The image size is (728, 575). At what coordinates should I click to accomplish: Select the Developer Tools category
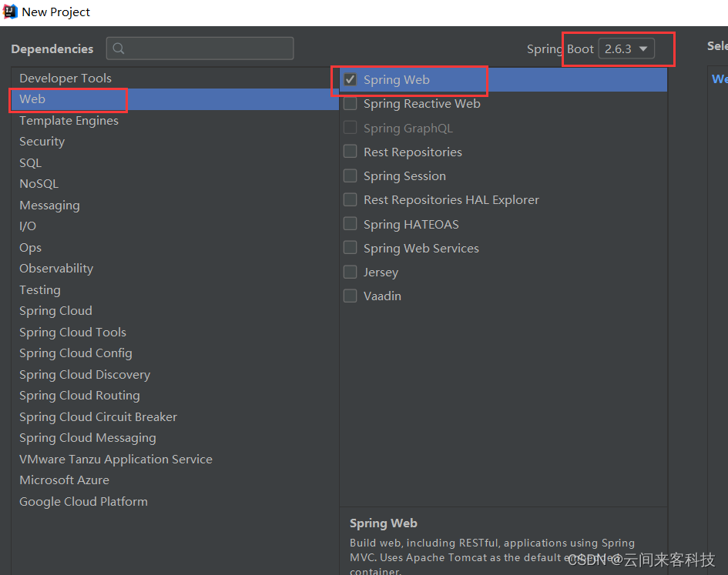click(x=175, y=78)
